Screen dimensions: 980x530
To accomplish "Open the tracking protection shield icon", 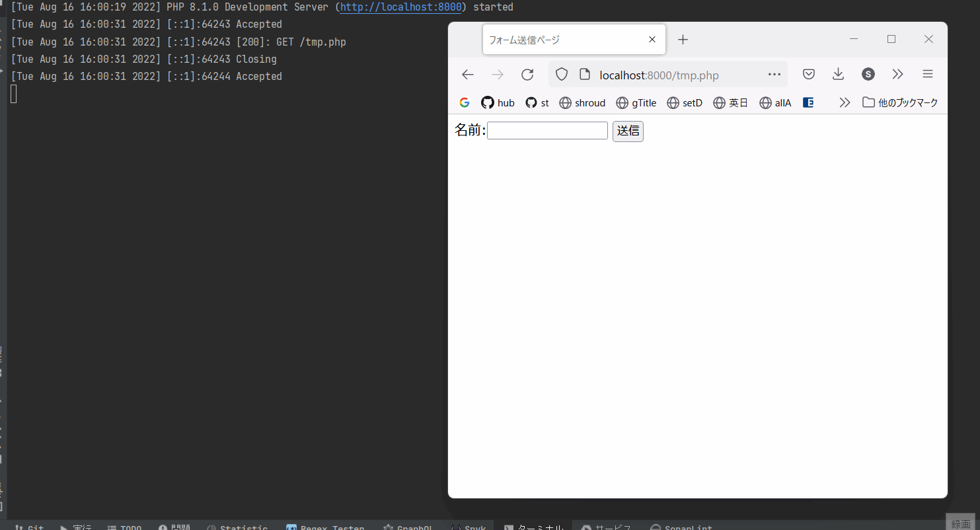I will [x=562, y=75].
